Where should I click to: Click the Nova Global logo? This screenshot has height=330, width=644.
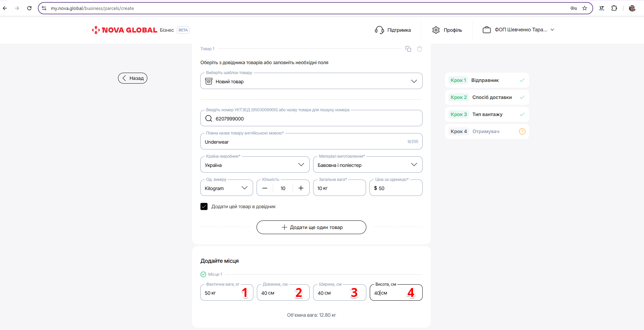(125, 30)
